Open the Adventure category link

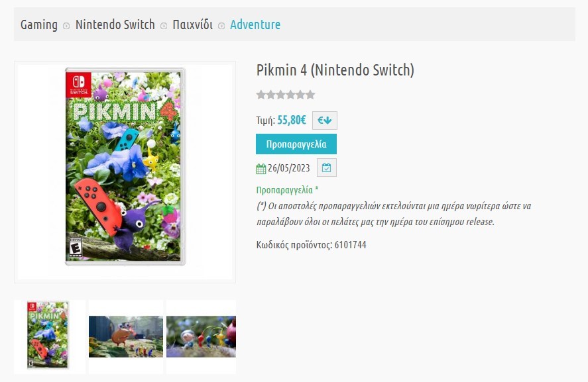point(255,24)
